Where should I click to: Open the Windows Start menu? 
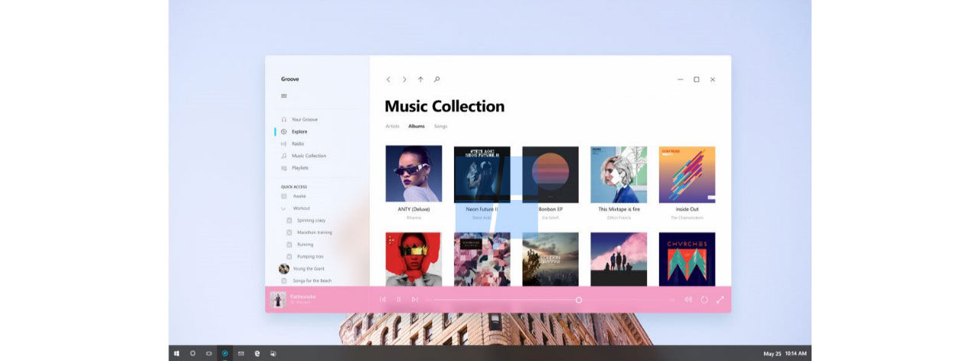[176, 353]
